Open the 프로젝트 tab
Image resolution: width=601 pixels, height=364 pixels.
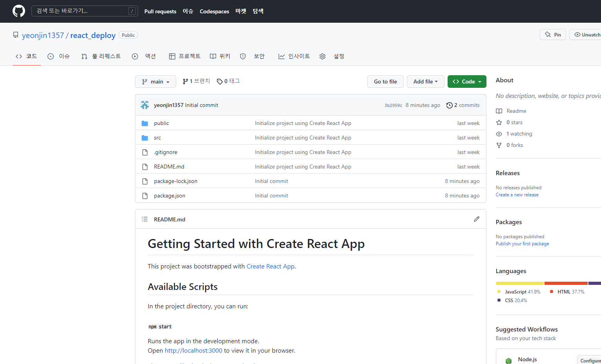(x=185, y=56)
